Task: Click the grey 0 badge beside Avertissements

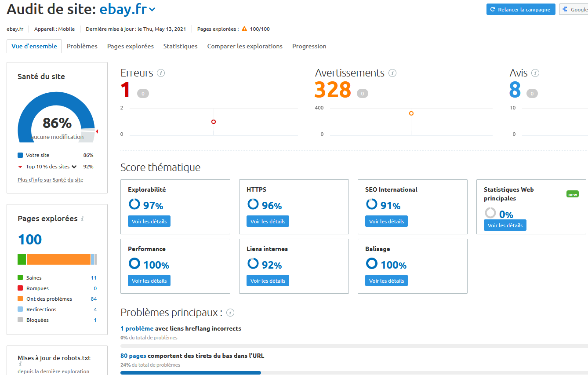Action: (x=362, y=93)
